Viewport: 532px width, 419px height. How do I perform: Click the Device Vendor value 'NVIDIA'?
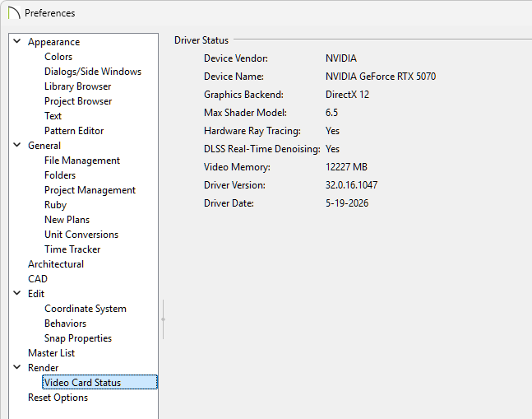(341, 58)
